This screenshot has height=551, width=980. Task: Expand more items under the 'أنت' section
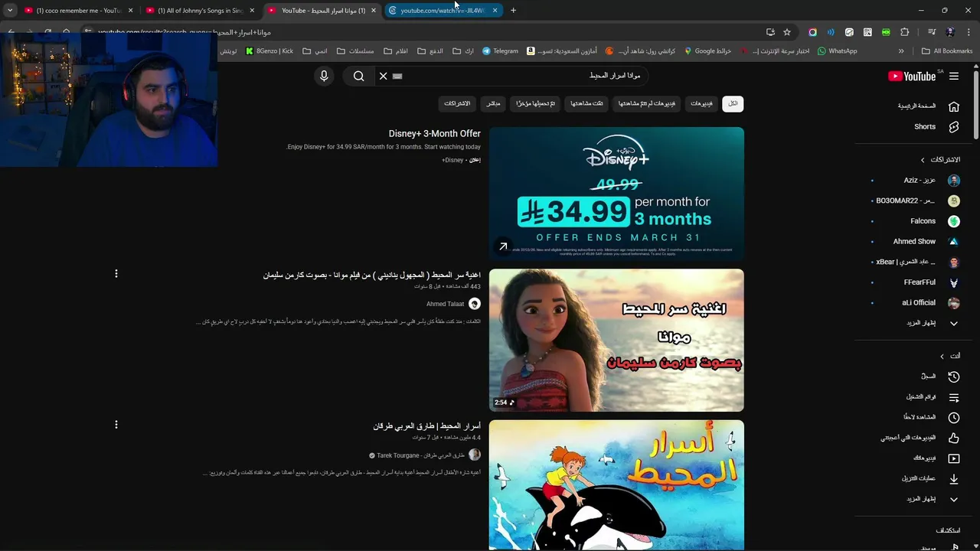[x=931, y=499]
